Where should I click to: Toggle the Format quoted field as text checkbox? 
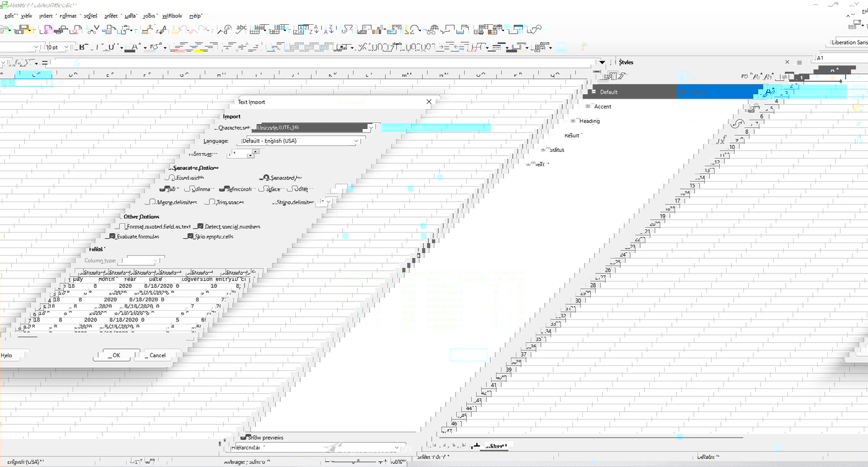121,226
